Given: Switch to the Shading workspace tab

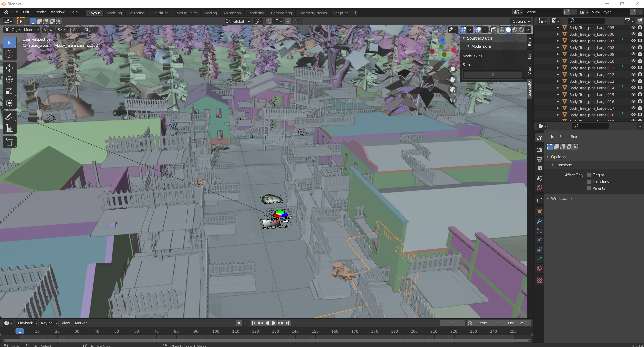Looking at the screenshot, I should coord(210,13).
